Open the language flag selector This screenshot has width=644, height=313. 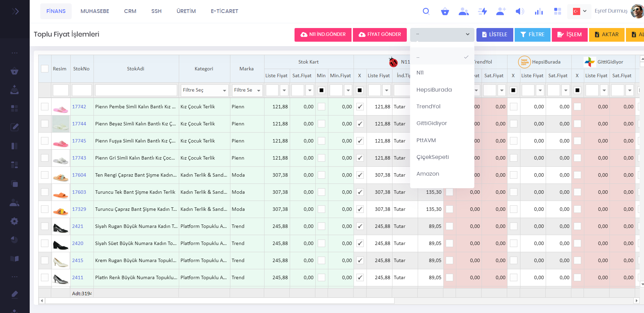(579, 11)
